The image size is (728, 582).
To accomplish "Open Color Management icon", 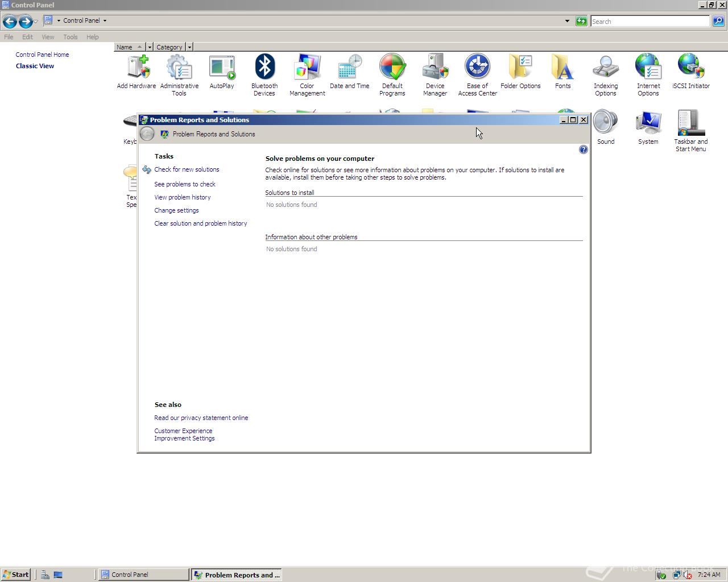I will point(307,75).
